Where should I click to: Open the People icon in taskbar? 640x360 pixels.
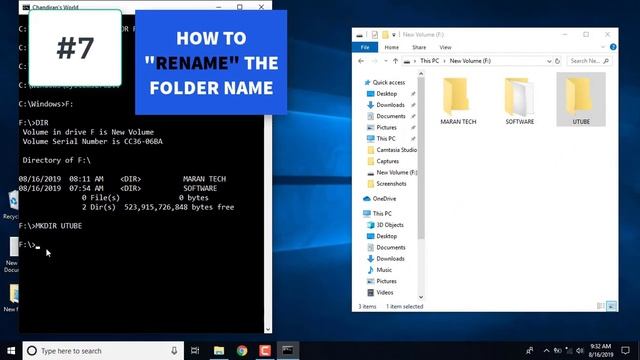530,351
